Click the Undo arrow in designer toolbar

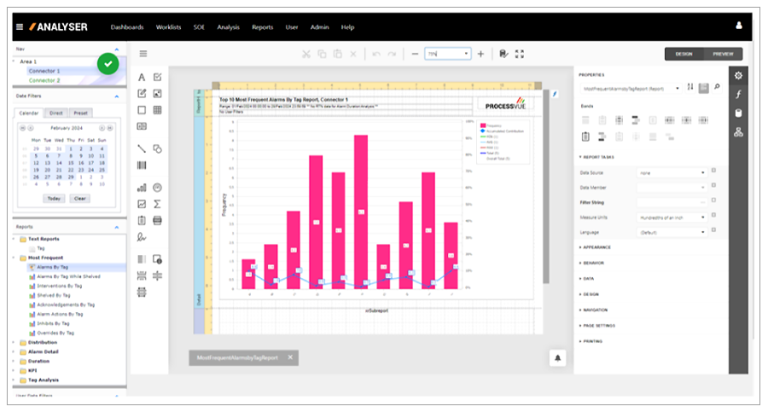click(376, 54)
